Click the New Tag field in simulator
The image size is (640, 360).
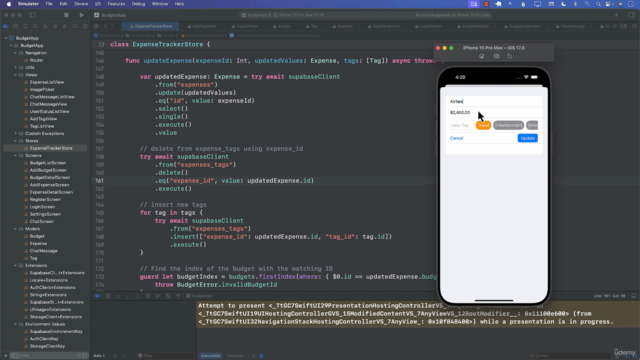tap(461, 125)
